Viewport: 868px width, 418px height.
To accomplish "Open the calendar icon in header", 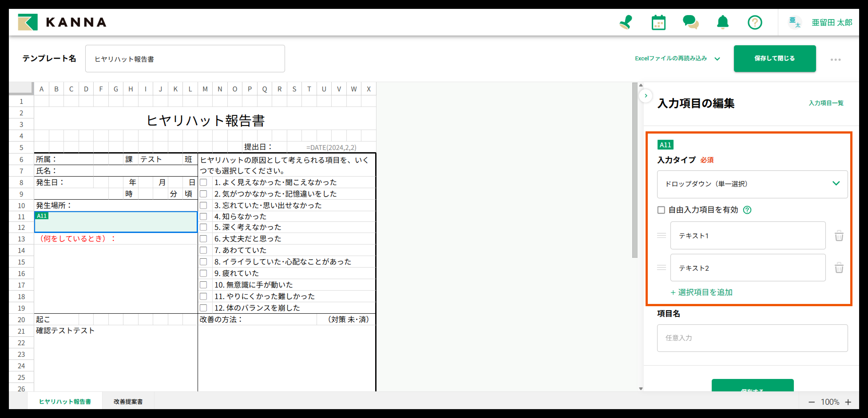I will click(658, 23).
